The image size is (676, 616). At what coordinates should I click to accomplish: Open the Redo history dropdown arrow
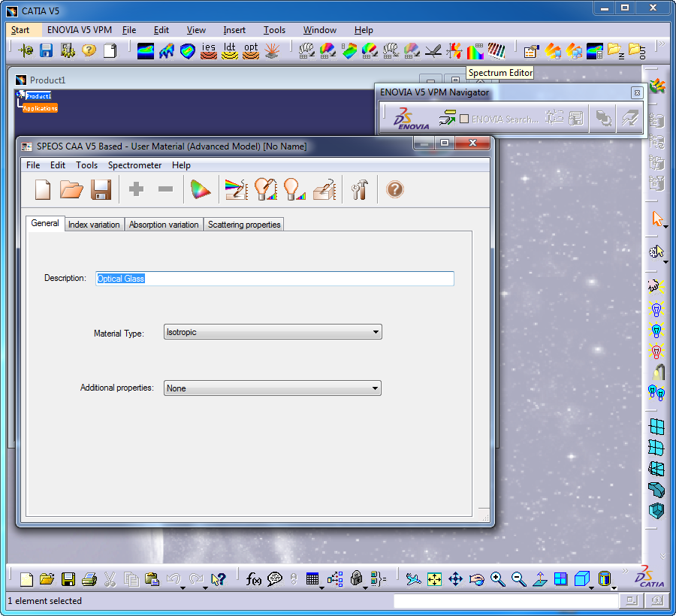point(205,587)
